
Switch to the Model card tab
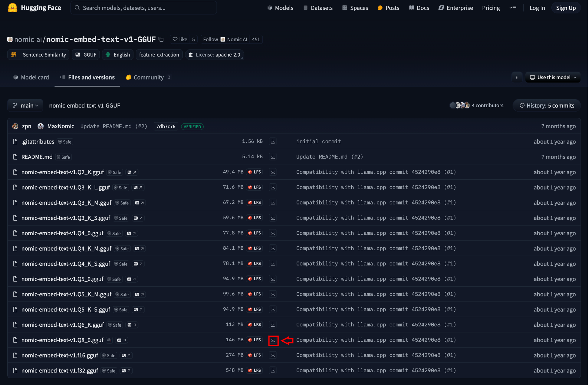coord(31,77)
